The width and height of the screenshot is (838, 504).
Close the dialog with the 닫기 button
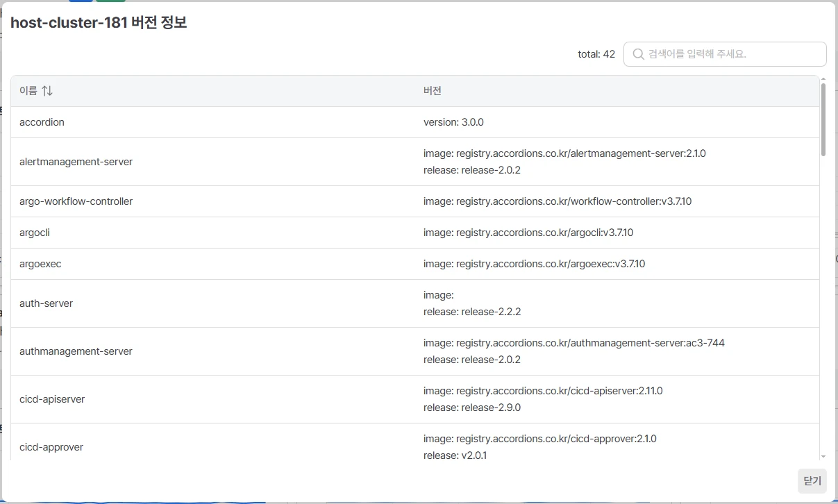812,480
